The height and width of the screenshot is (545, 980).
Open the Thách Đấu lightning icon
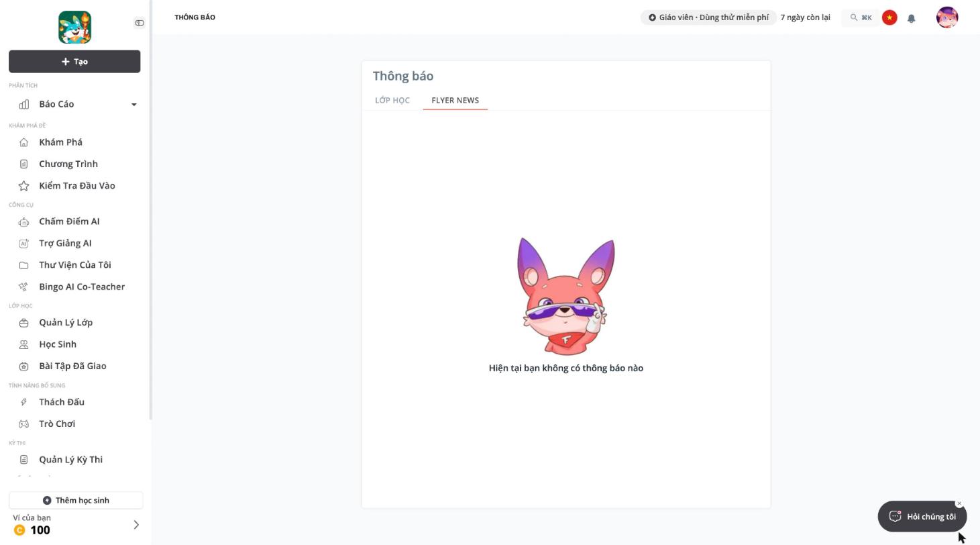coord(24,402)
